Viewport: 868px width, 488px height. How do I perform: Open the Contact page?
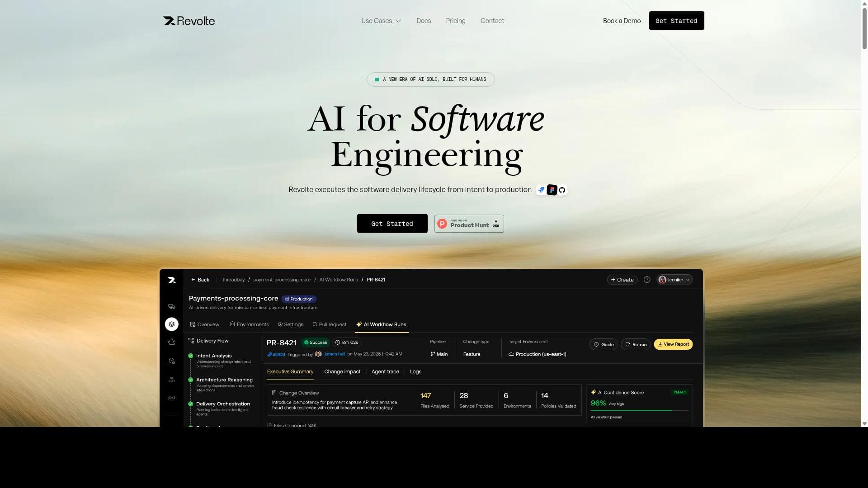pos(492,21)
